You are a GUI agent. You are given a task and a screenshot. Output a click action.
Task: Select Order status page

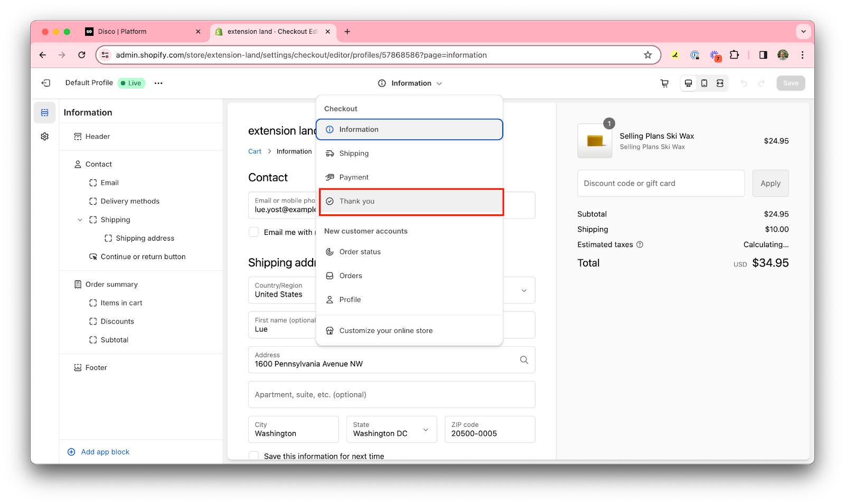[409, 252]
